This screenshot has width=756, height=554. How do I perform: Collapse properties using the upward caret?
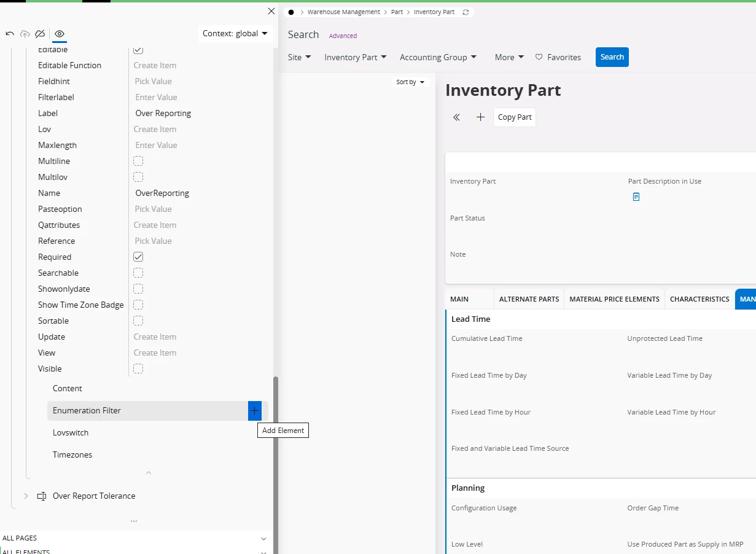(149, 473)
